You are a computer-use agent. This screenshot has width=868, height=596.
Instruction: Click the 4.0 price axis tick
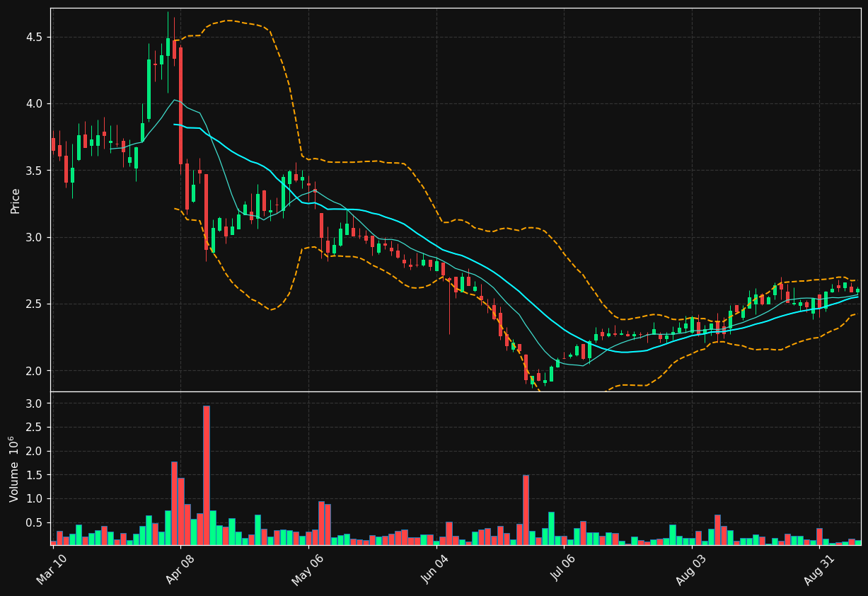[x=35, y=104]
